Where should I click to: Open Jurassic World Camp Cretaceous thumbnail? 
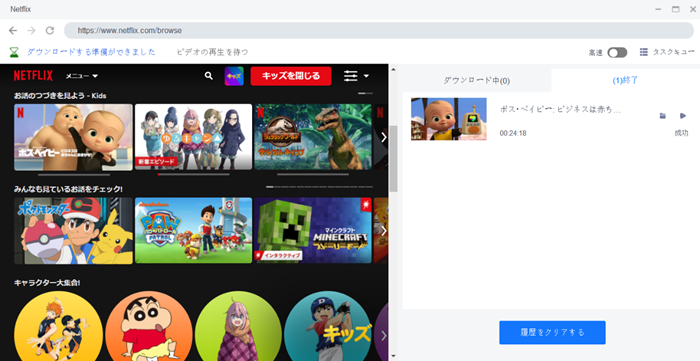click(x=313, y=137)
